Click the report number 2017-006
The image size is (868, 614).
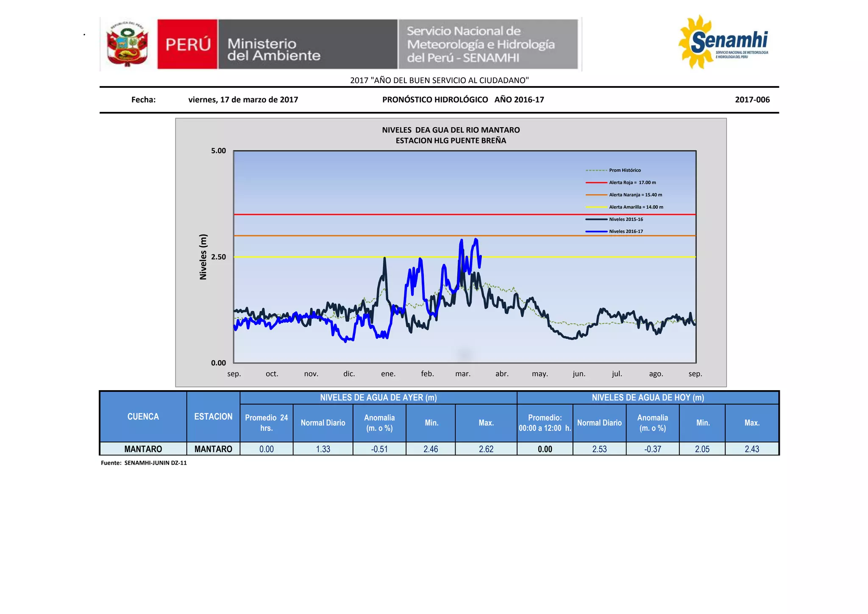tap(752, 100)
